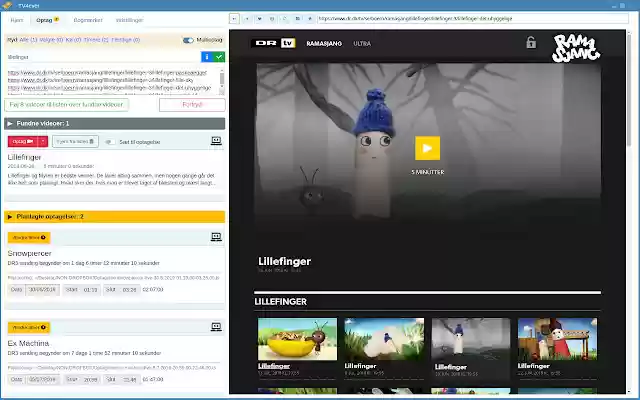The height and width of the screenshot is (400, 640).
Task: Collapse the 'Planlagte optagelser: 2' section
Action: pyautogui.click(x=114, y=217)
